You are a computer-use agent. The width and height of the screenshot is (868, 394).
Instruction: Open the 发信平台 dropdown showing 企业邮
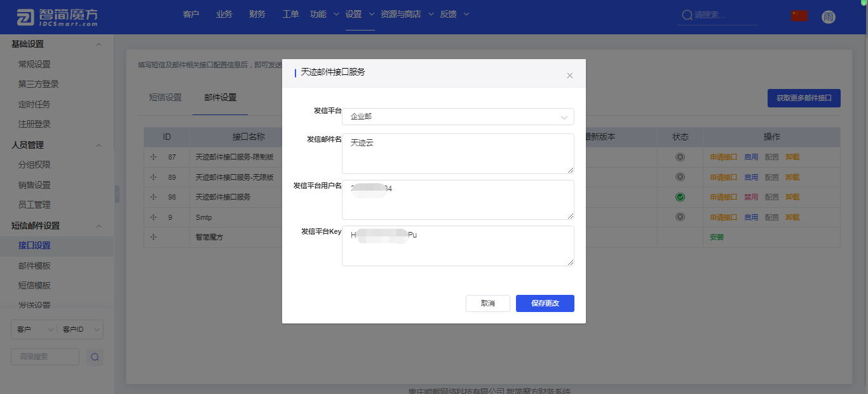[458, 117]
